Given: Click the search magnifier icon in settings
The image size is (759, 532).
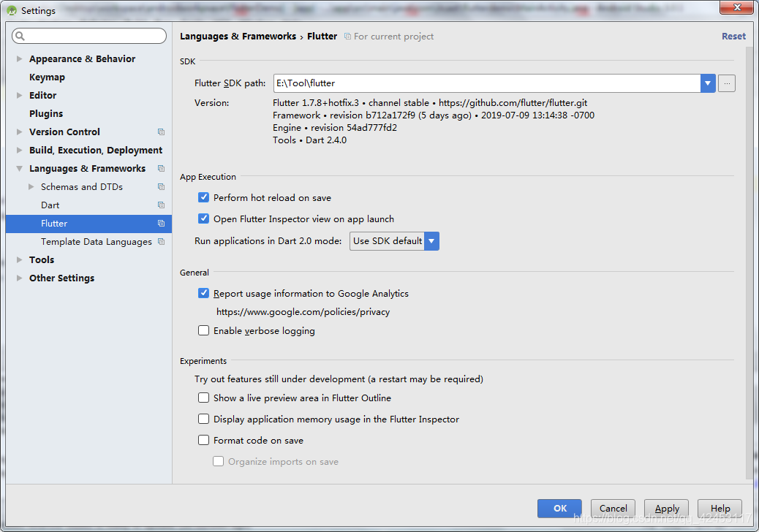Looking at the screenshot, I should click(x=20, y=37).
